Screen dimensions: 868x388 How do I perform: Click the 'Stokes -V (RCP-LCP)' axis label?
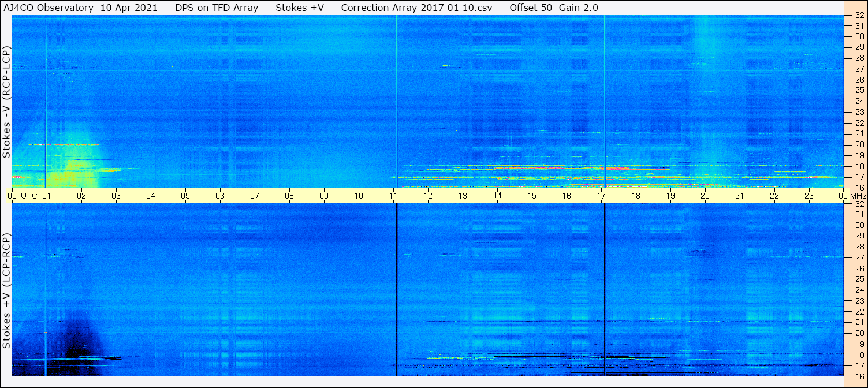pyautogui.click(x=7, y=102)
